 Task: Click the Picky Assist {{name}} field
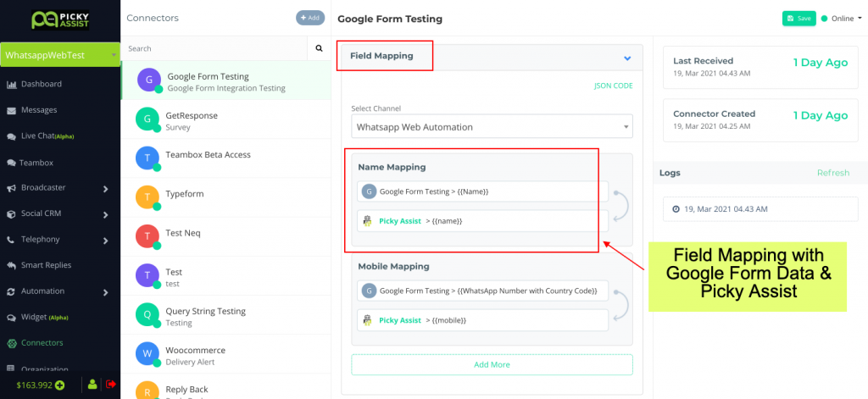(482, 221)
